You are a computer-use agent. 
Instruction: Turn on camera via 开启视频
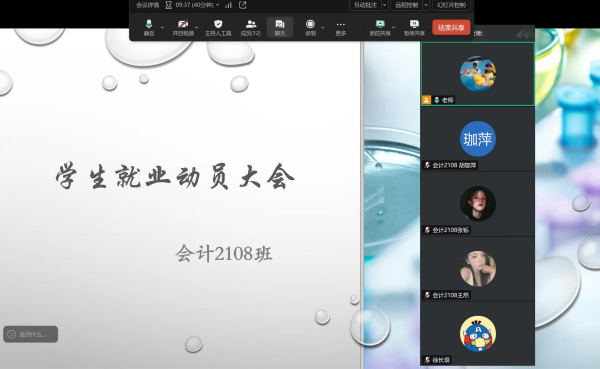183,28
